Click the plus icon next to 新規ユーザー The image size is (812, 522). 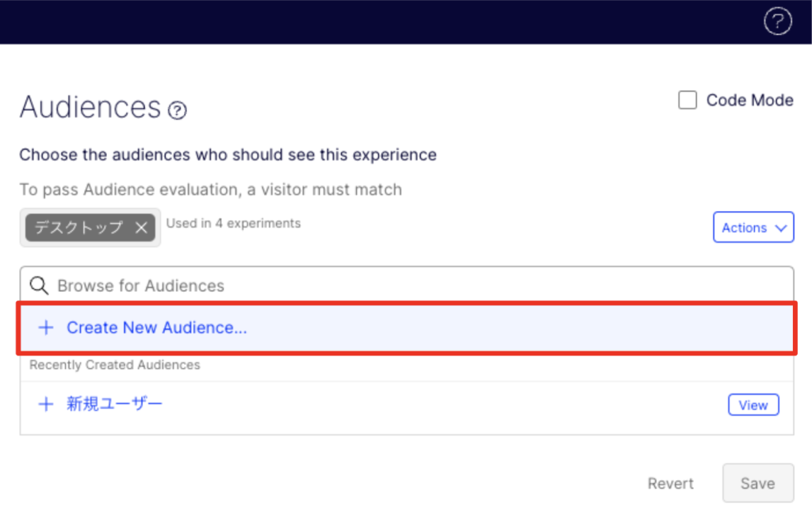click(x=46, y=405)
